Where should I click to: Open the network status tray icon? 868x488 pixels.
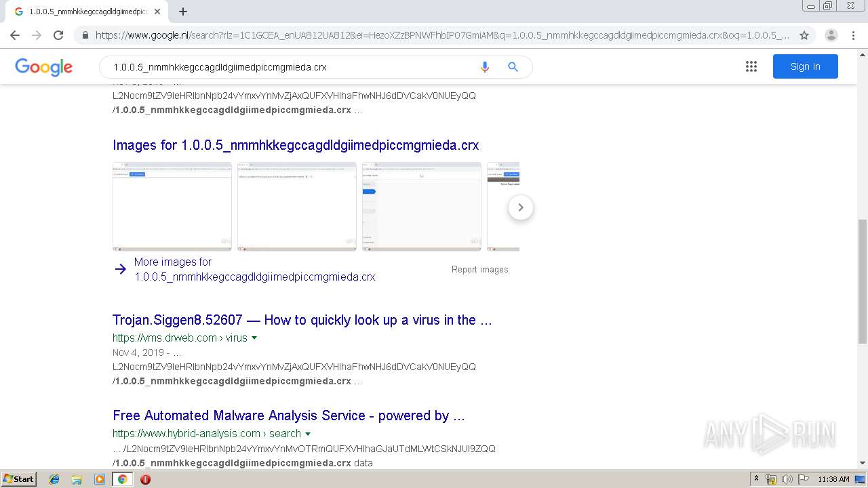click(x=771, y=479)
